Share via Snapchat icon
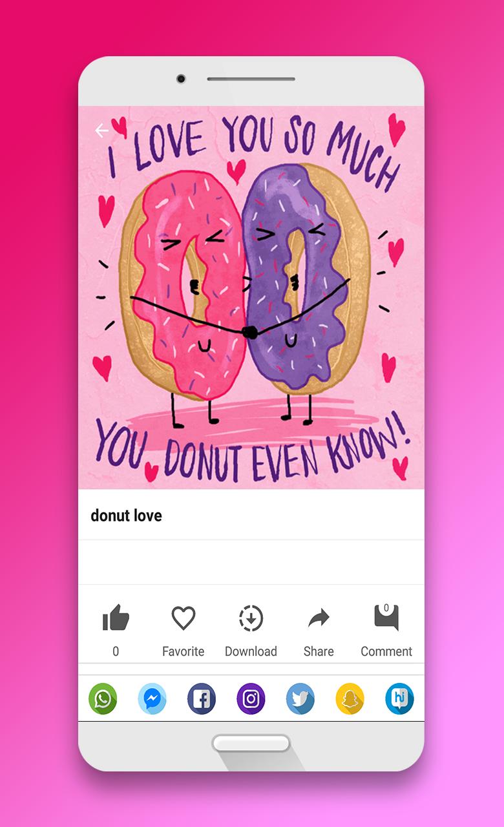This screenshot has height=827, width=504. (350, 699)
